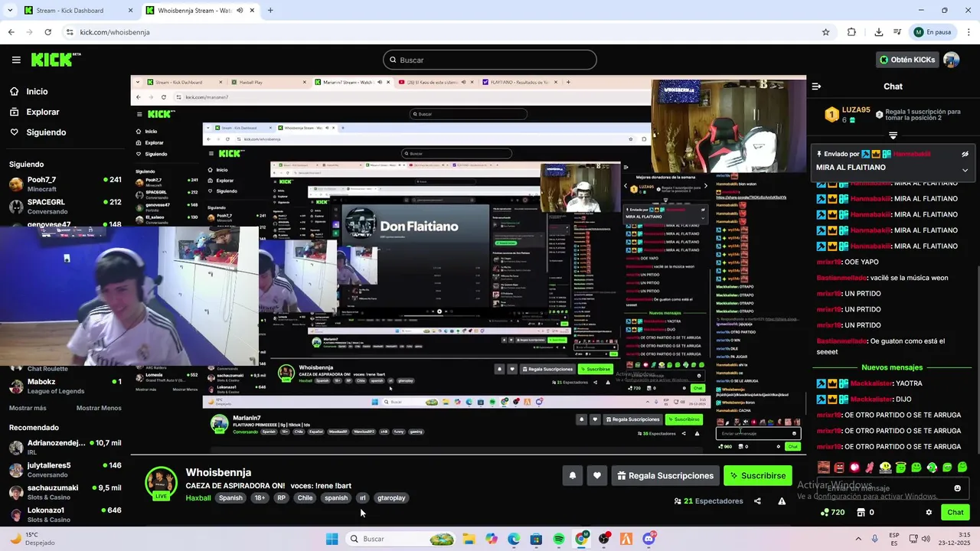980x551 pixels.
Task: Open taskbar weather widget 15°C Despejado
Action: [34, 539]
